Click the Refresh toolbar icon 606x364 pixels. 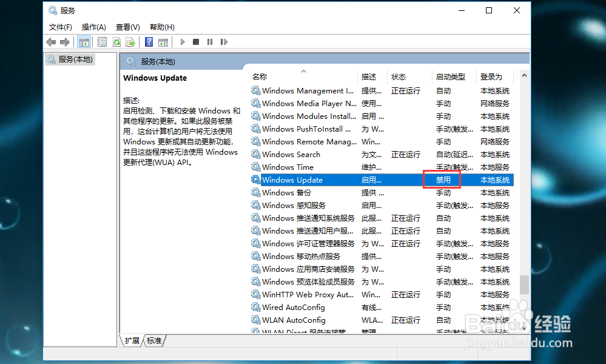116,42
